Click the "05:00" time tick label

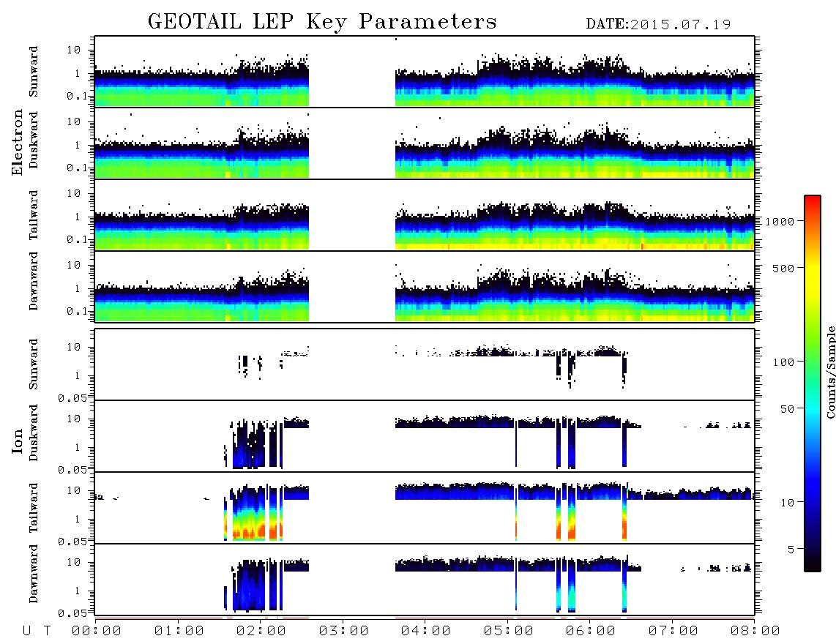point(509,632)
